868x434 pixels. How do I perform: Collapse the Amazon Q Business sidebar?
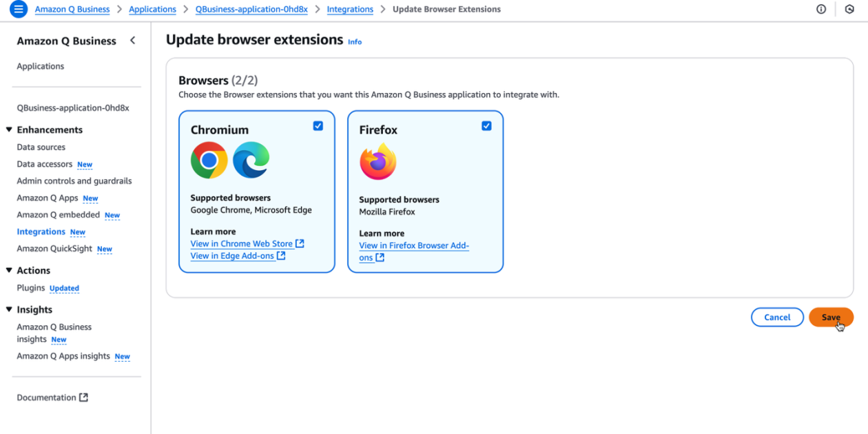pos(132,40)
